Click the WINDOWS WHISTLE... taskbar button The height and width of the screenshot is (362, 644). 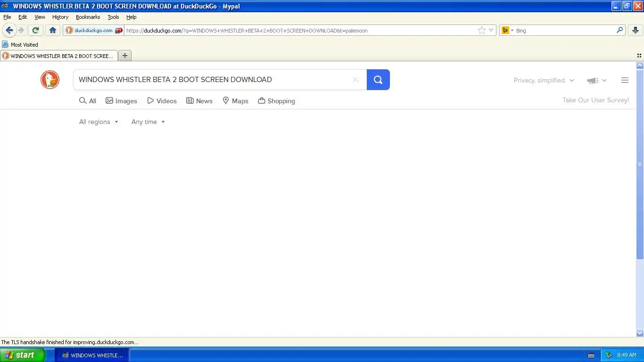[x=91, y=355]
